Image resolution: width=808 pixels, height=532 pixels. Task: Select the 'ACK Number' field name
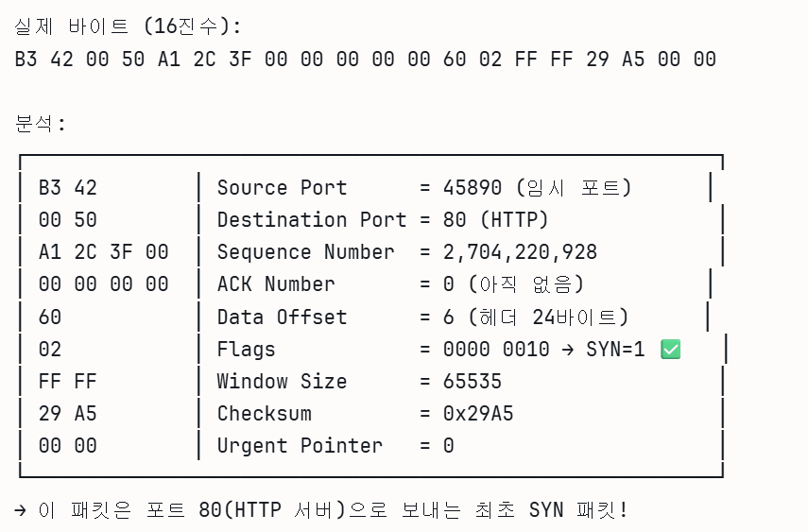(276, 284)
